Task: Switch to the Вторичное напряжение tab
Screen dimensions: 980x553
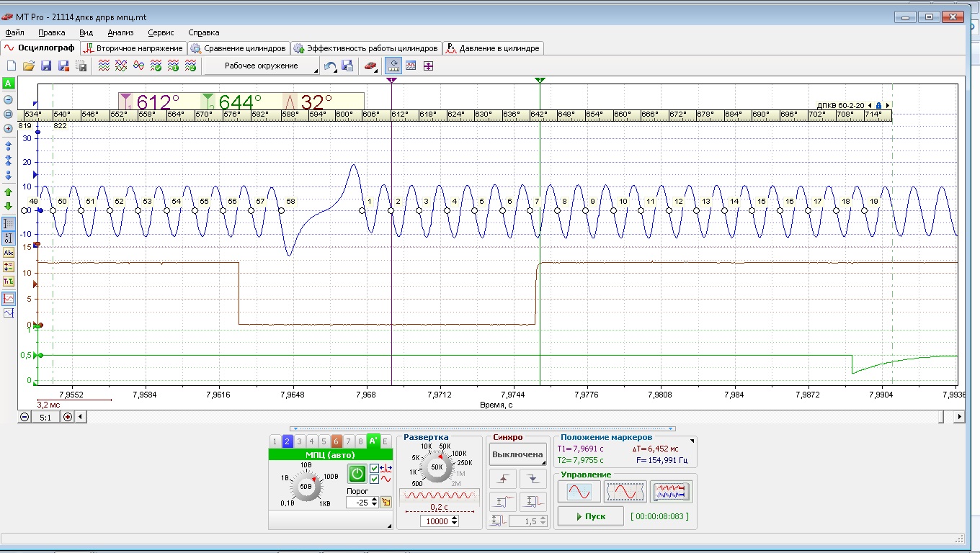Action: pyautogui.click(x=133, y=48)
